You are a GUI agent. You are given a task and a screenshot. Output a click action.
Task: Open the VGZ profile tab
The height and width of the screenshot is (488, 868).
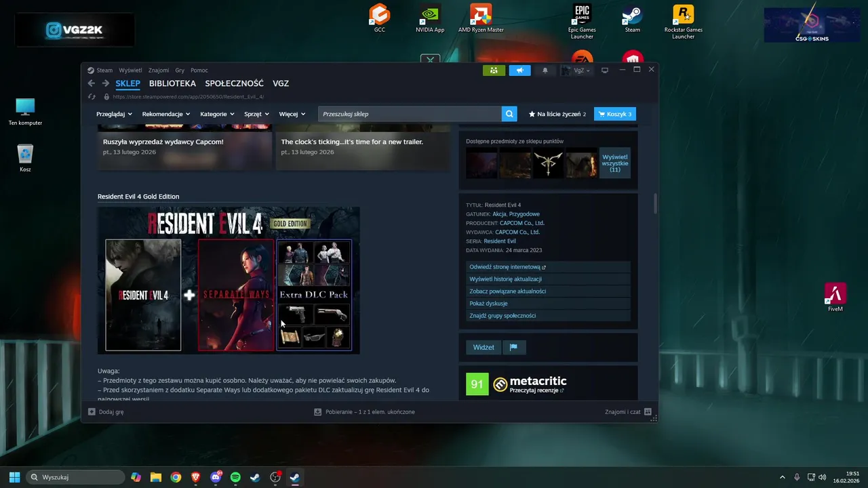(x=281, y=83)
